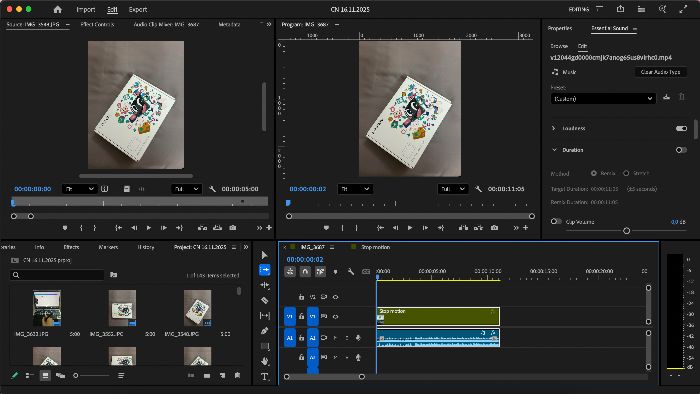Step forward one frame in Program monitor

[x=425, y=228]
